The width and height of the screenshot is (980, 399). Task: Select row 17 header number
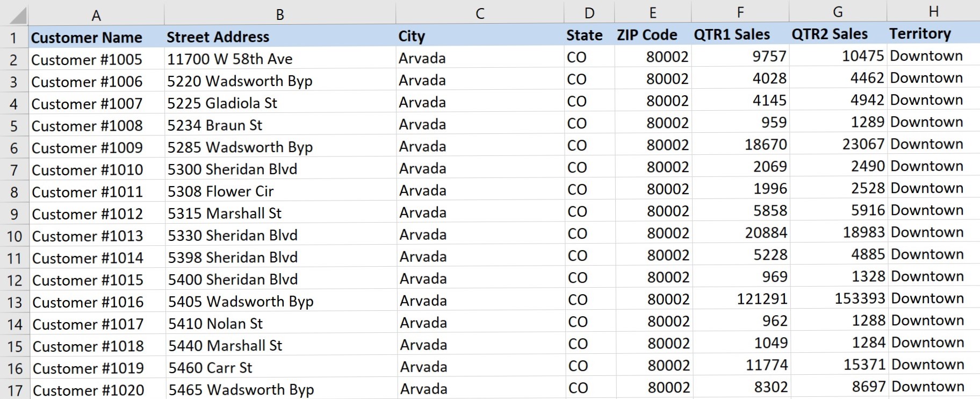(x=15, y=390)
